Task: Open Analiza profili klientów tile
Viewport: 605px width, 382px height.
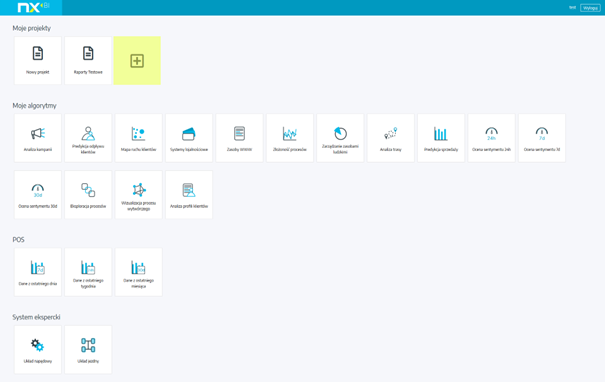Action: pos(189,195)
